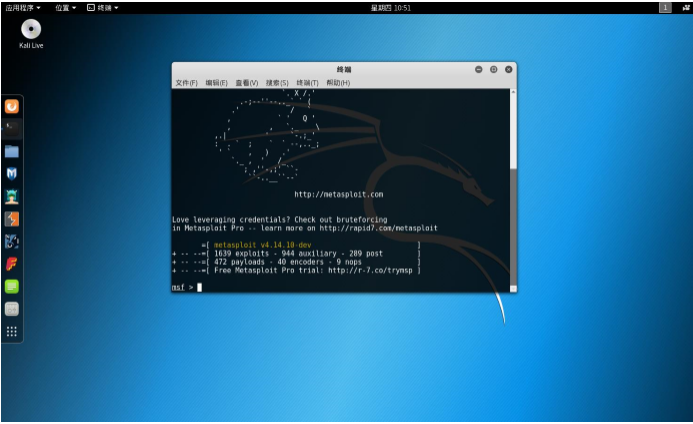The image size is (693, 424).
Task: Launch the Maltego dock icon
Action: click(12, 241)
